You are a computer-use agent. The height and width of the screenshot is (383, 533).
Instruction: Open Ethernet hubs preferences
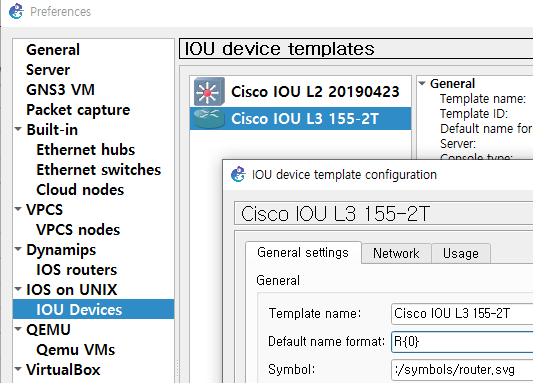pos(86,150)
